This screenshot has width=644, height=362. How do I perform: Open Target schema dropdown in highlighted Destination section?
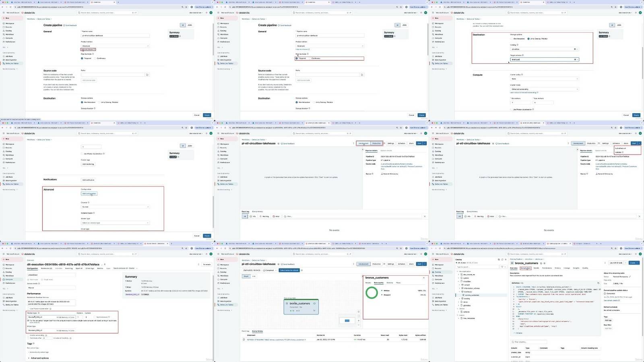545,59
